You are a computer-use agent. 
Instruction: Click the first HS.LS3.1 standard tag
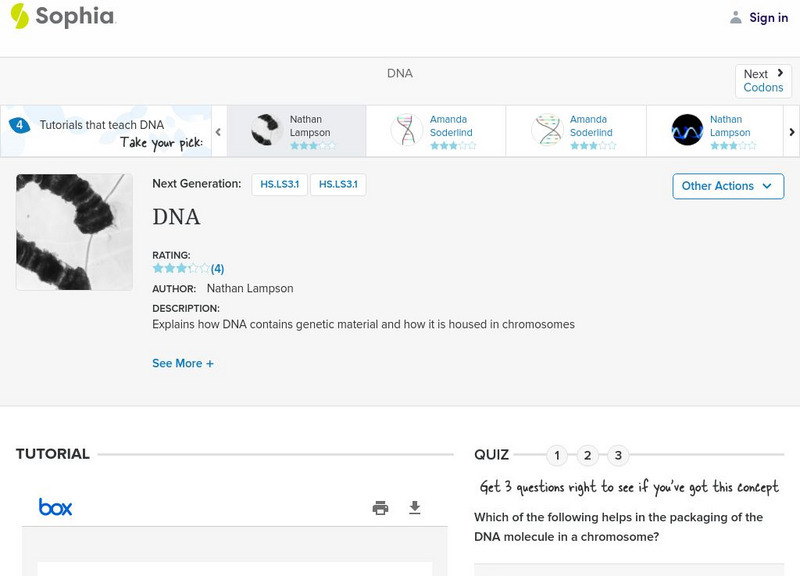(x=280, y=184)
